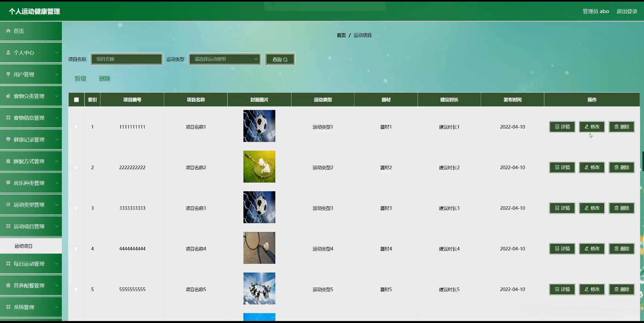Viewport: 644px width, 323px height.
Task: Open 详情 for 项目名称2
Action: pos(562,168)
